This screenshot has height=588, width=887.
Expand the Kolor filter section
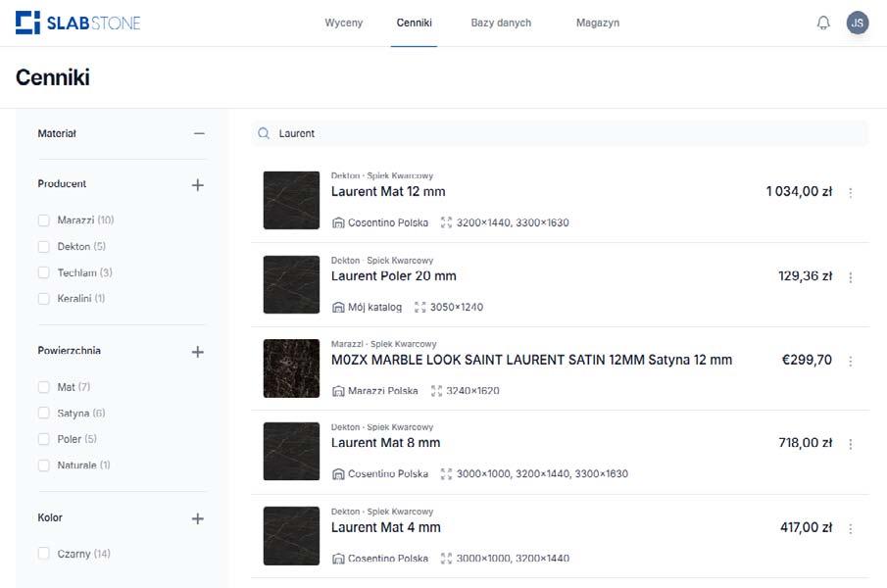(x=197, y=518)
